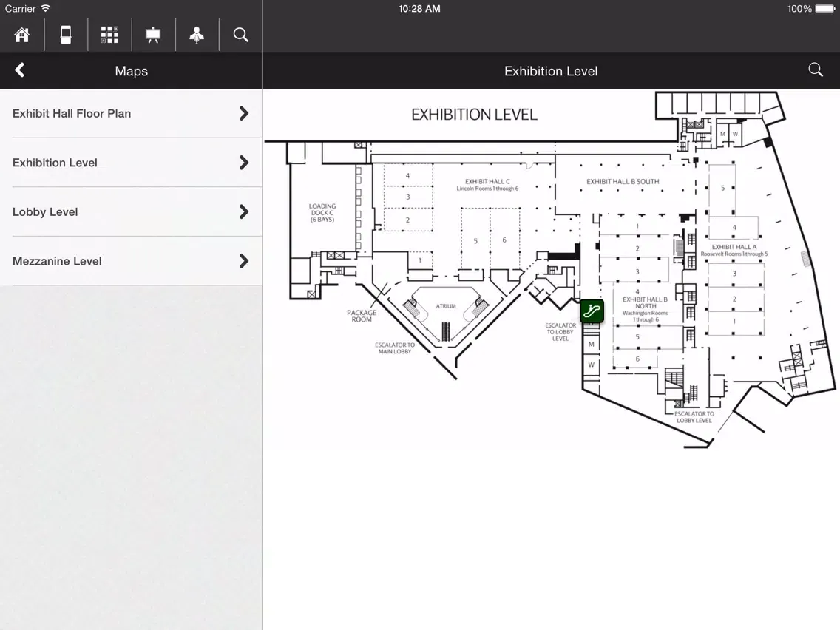Screen dimensions: 840x630
Task: Search the Exhibition Level map
Action: click(816, 70)
